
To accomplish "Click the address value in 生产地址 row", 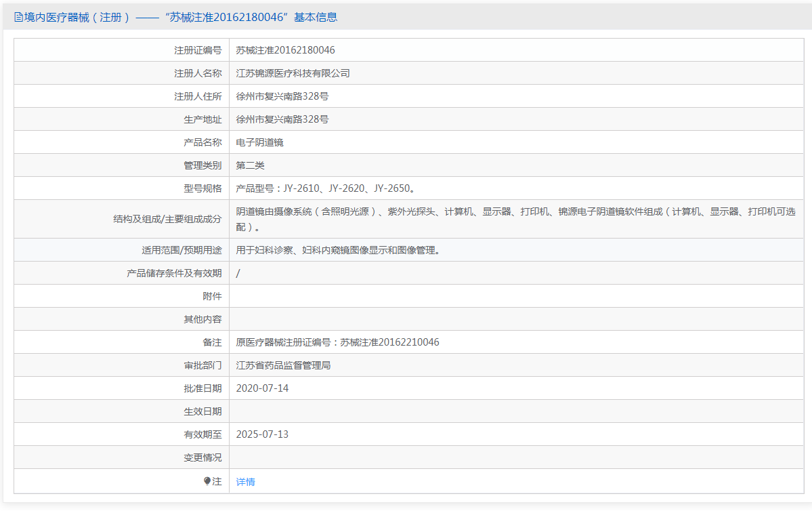I will click(282, 119).
